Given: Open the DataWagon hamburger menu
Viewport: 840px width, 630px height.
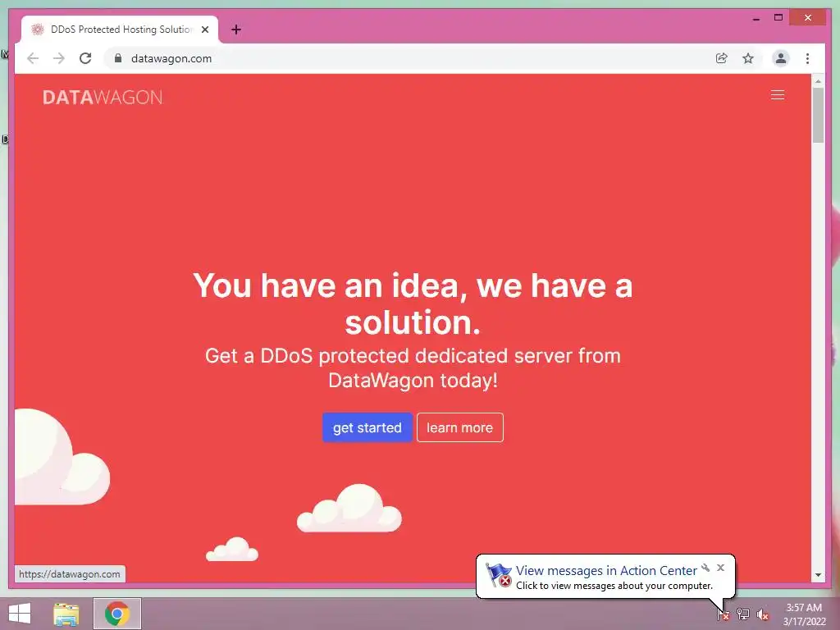Looking at the screenshot, I should pos(778,95).
